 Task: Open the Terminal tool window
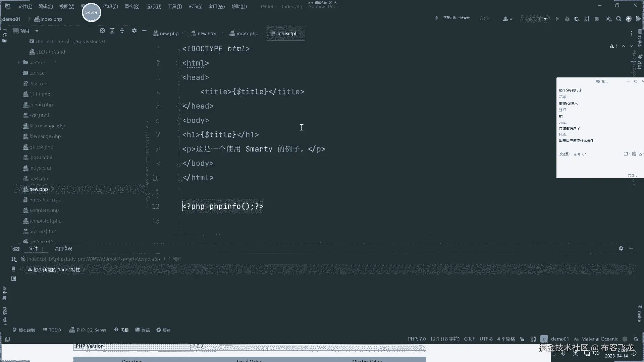(x=143, y=330)
